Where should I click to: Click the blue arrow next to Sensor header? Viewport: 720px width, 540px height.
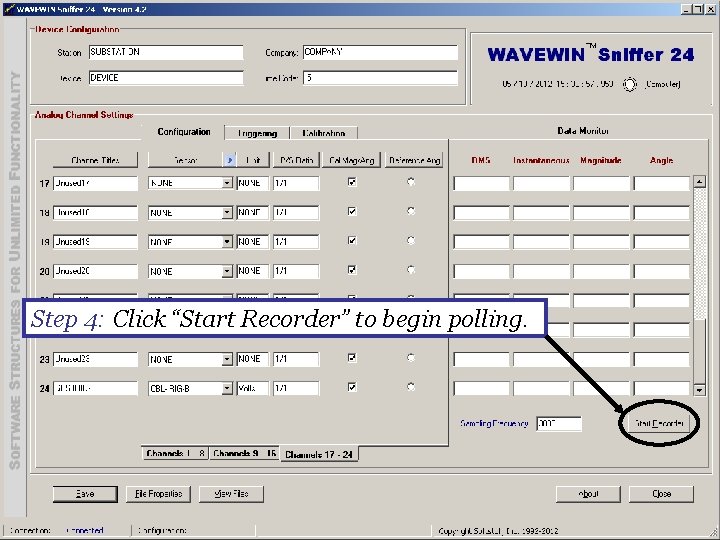pyautogui.click(x=230, y=160)
